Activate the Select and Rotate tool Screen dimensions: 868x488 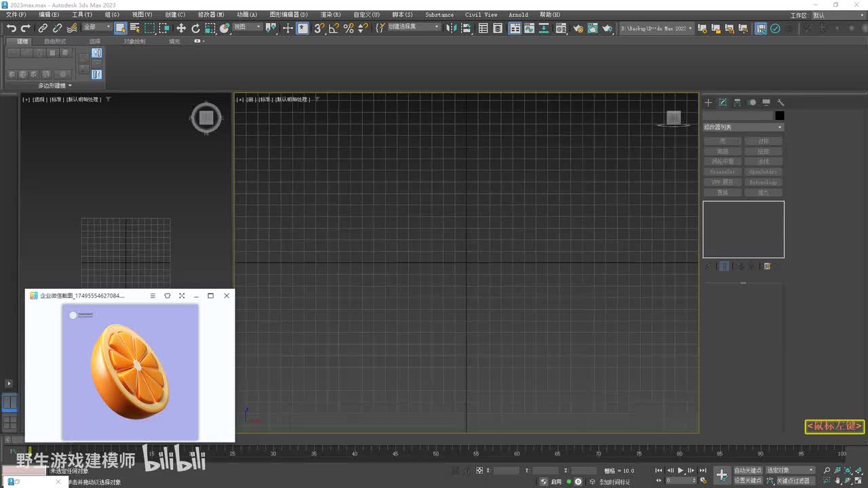(x=196, y=28)
